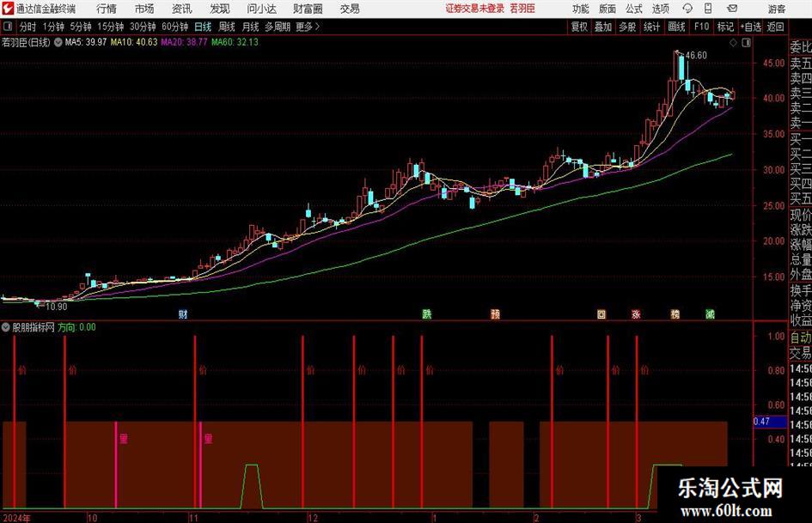
Task: Toggle the side panel icon at chart top-right
Action: click(746, 43)
